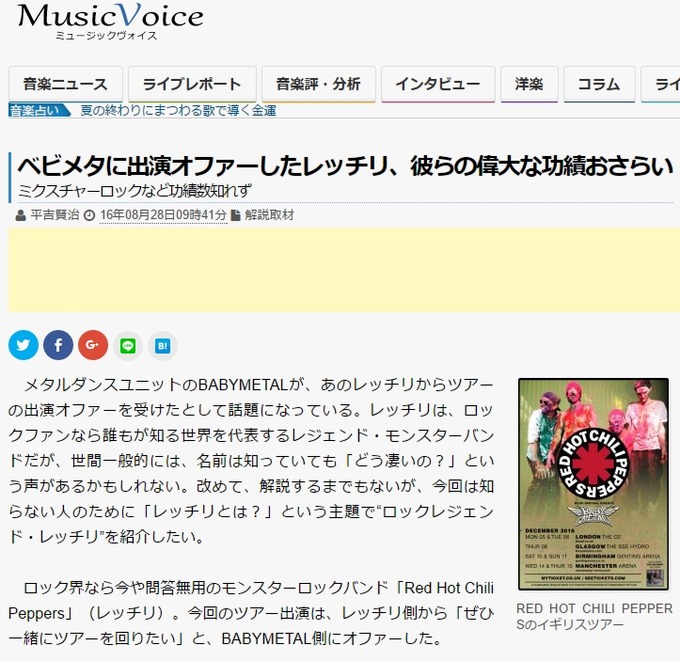
Task: Click the yellow advertisement banner
Action: [x=344, y=269]
